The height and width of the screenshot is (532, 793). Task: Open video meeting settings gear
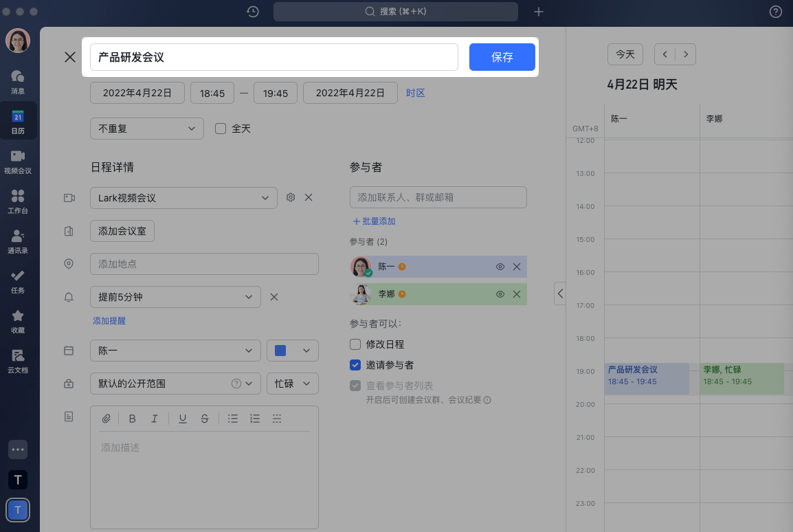290,197
